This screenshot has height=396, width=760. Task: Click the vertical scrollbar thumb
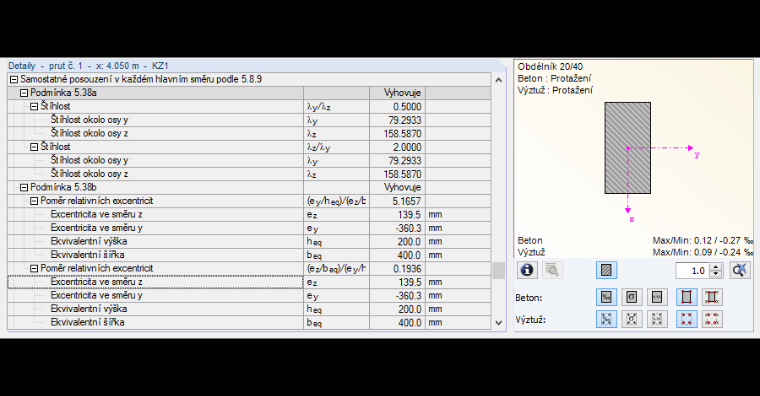click(x=499, y=271)
